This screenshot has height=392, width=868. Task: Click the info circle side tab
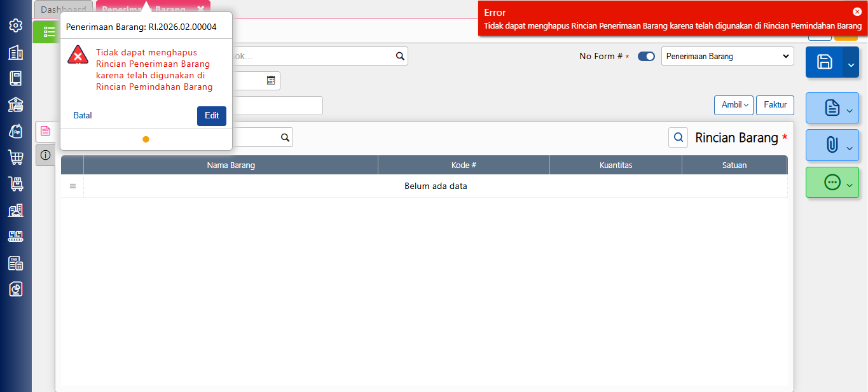point(45,155)
